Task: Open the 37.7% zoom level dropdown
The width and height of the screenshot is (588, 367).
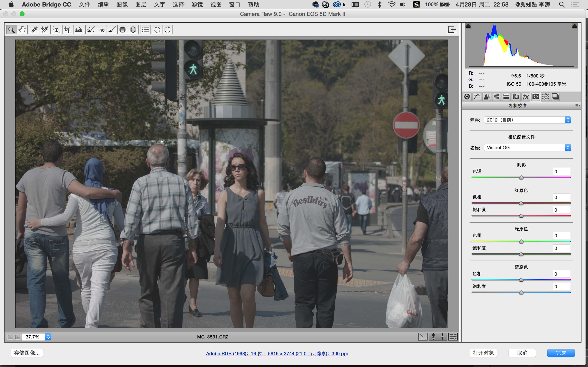Action: point(48,337)
